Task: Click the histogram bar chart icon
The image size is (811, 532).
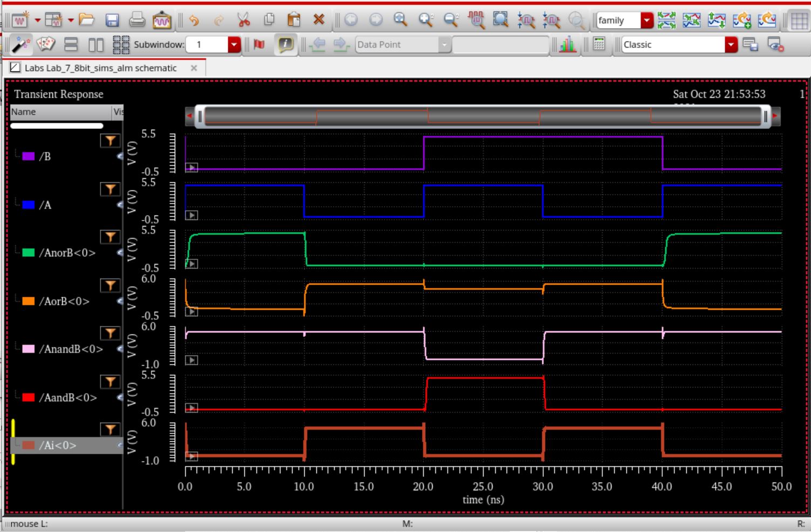Action: click(567, 44)
